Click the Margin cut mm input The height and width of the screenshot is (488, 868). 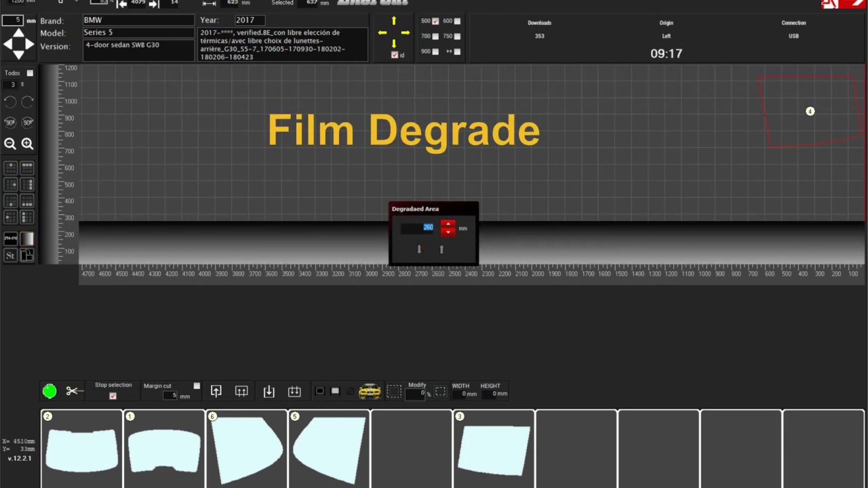pos(170,396)
